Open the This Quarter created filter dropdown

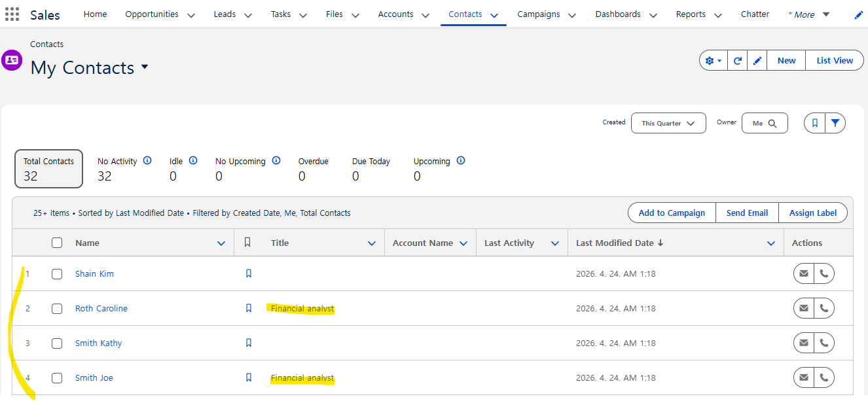pyautogui.click(x=668, y=123)
